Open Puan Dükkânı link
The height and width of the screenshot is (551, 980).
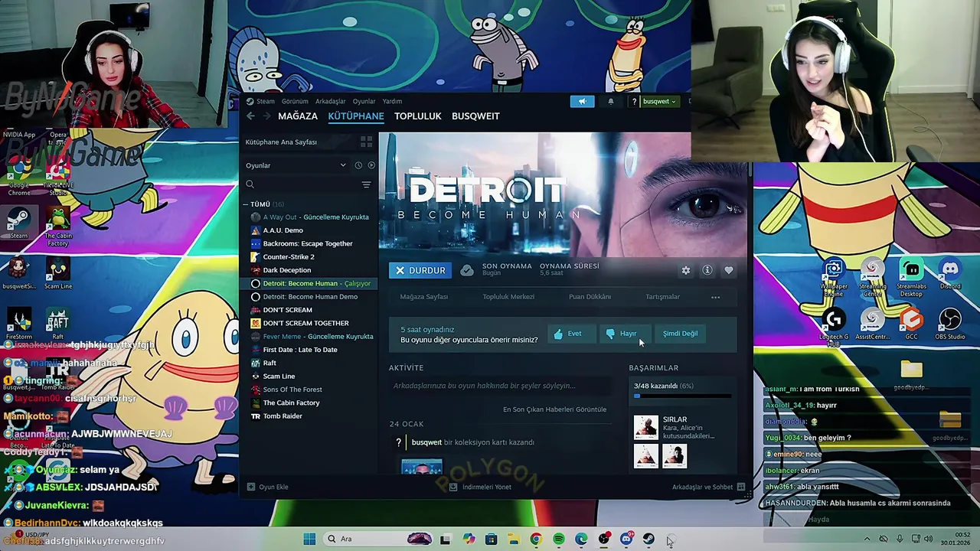click(590, 297)
